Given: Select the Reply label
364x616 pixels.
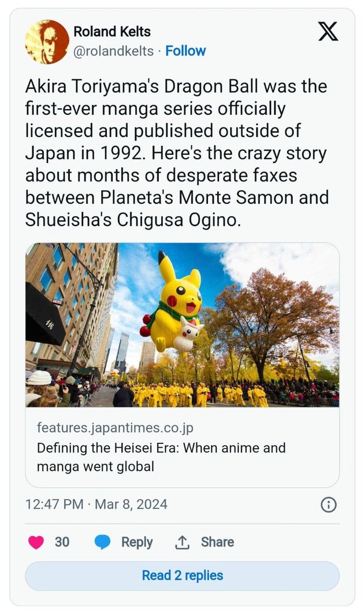Looking at the screenshot, I should coord(137,542).
